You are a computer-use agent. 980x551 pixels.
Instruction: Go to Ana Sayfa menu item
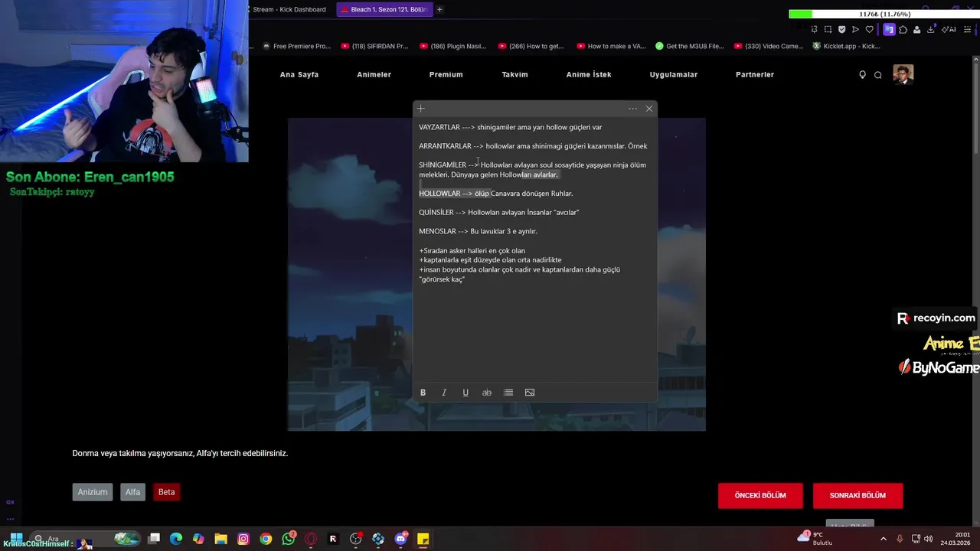tap(299, 75)
